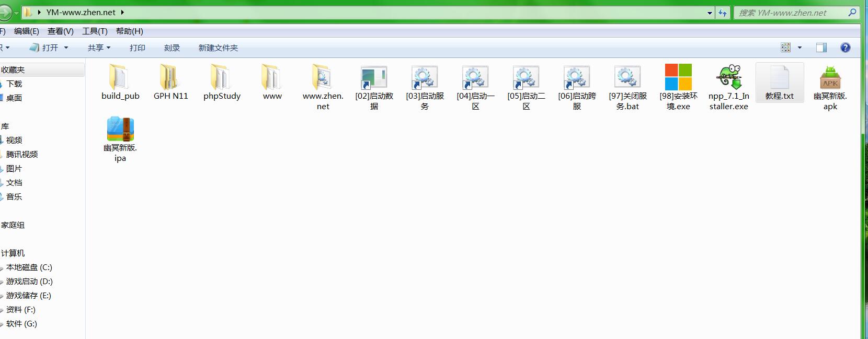Click the 新建文件夹 button

[218, 48]
